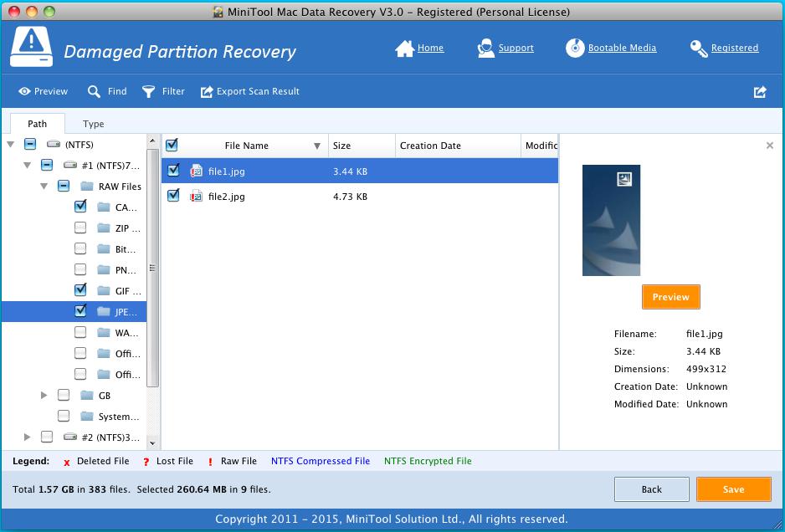
Task: Click the file2.jpg file type icon
Action: (196, 197)
